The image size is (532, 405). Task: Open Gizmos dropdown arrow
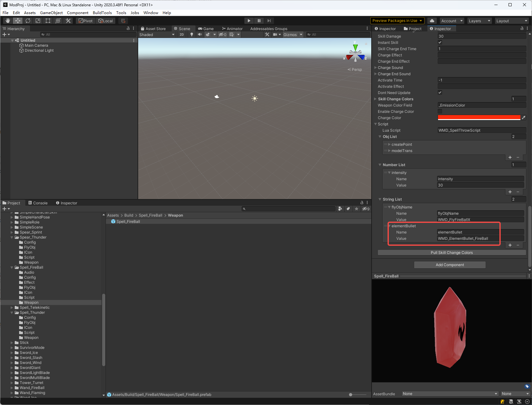click(301, 34)
